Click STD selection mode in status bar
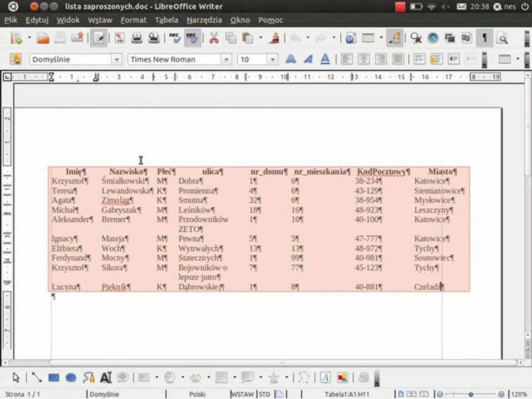The width and height of the screenshot is (532, 399). 264,394
